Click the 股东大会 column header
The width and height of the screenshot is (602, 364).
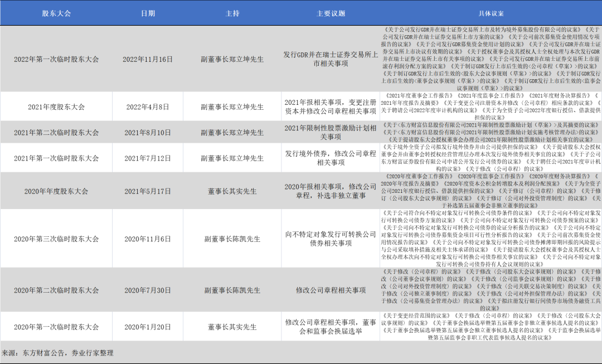pos(56,13)
